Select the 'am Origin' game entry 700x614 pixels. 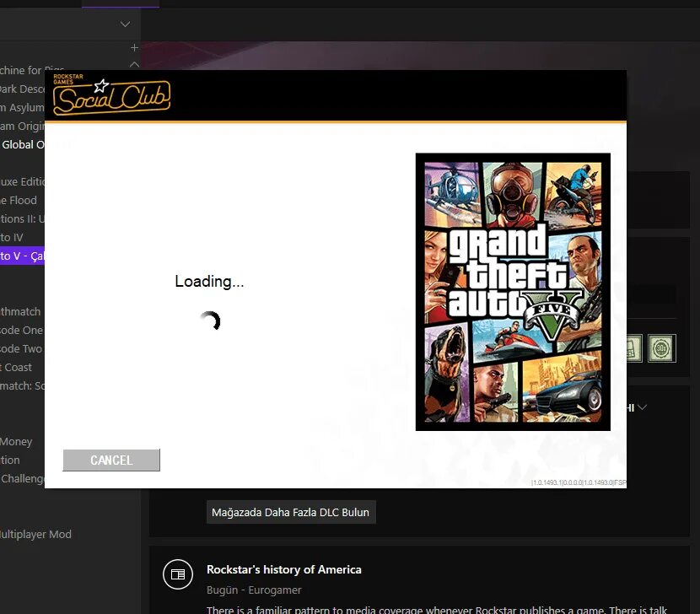[x=22, y=127]
